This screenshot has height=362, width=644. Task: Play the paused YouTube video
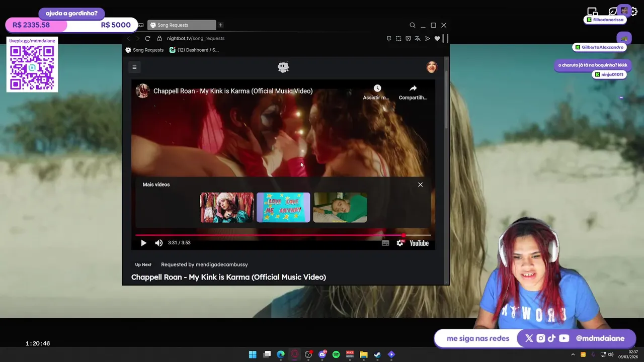143,243
